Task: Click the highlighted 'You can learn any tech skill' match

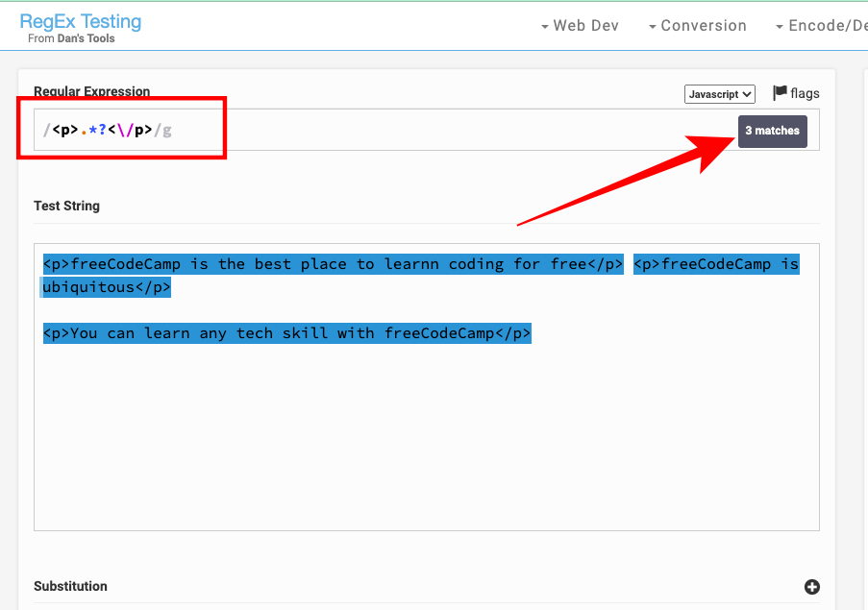Action: point(286,333)
